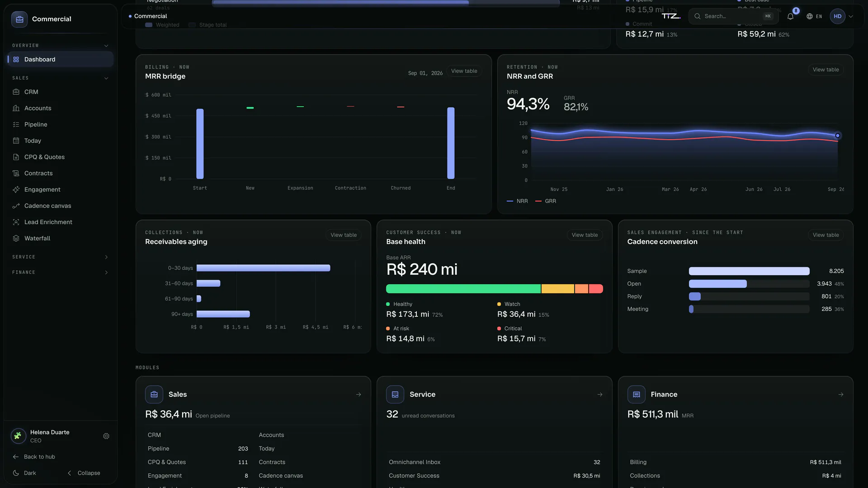Click latest data point on NRR chart
Image resolution: width=868 pixels, height=488 pixels.
click(838, 136)
